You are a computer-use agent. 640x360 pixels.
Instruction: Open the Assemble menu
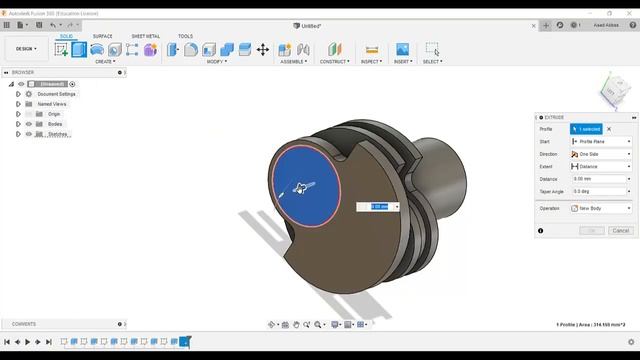point(293,62)
